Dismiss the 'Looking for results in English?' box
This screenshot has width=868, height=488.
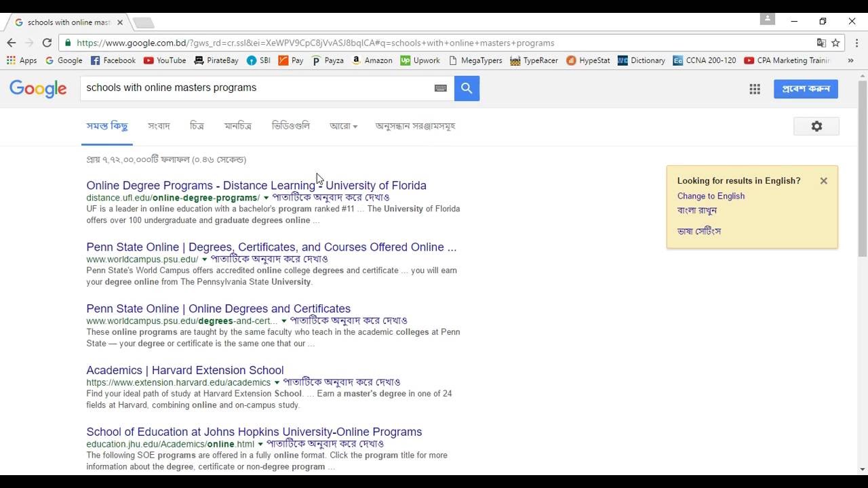823,181
